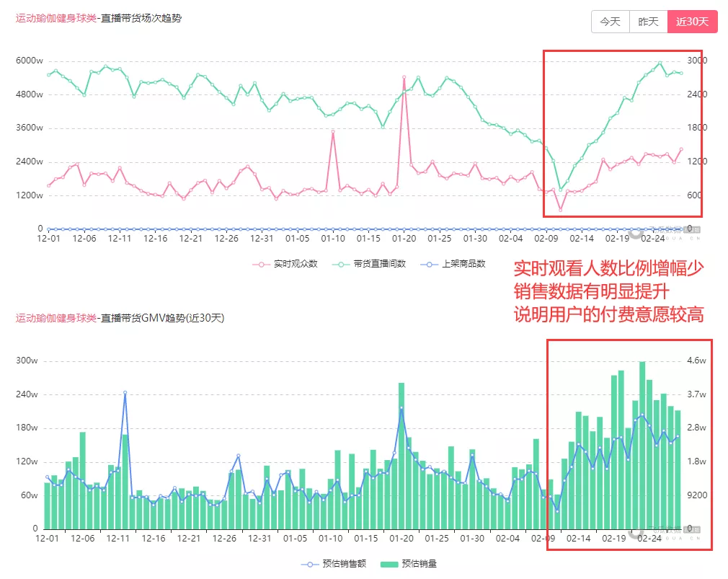Screen dimensions: 728x579
Task: Click the 02-19 date label in GMV chart
Action: pyautogui.click(x=614, y=539)
